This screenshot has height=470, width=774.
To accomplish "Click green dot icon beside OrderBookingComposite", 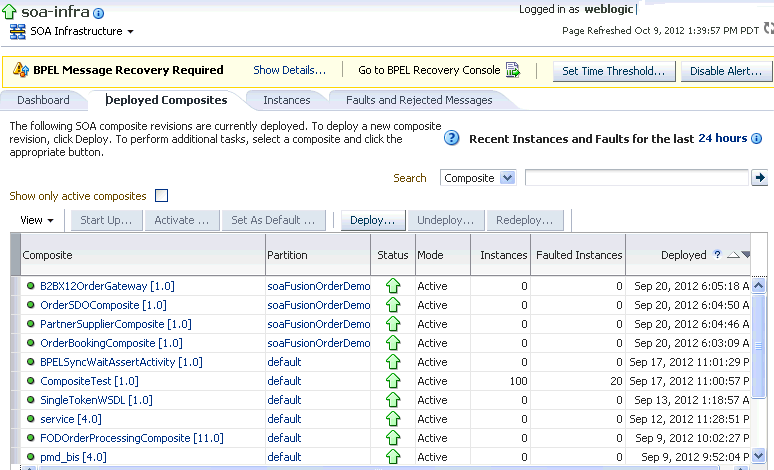I will tap(31, 343).
